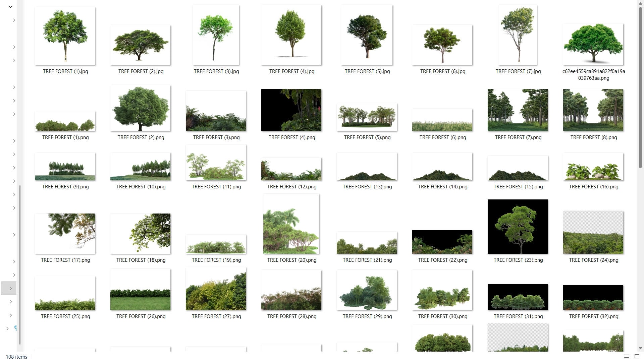Select TREE FOREST (4).png with black background
Image resolution: width=644 pixels, height=362 pixels.
point(291,110)
